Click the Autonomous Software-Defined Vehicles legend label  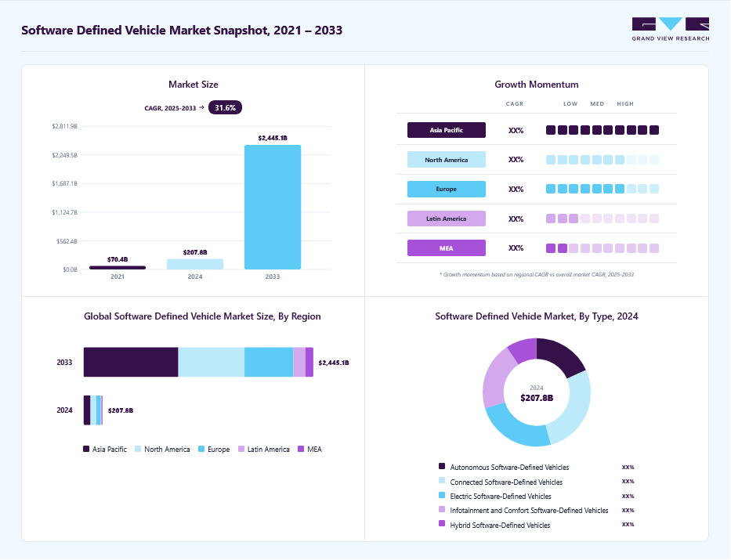(x=509, y=467)
